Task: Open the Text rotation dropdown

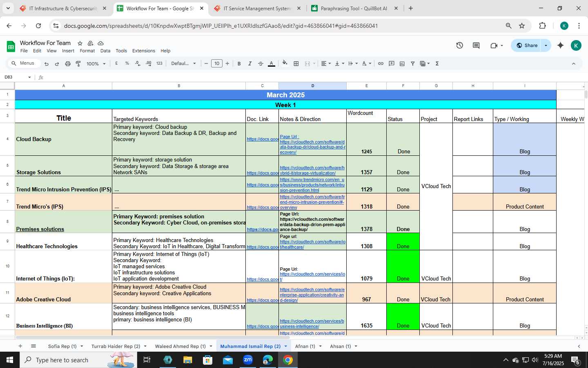Action: 367,63
